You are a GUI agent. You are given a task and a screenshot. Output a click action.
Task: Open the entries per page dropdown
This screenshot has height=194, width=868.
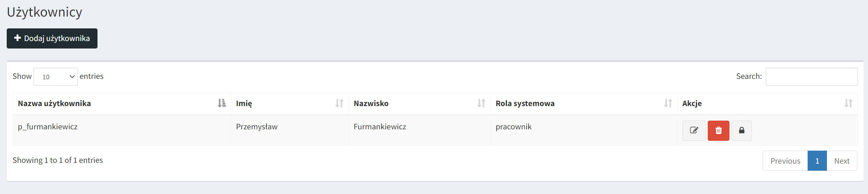56,76
